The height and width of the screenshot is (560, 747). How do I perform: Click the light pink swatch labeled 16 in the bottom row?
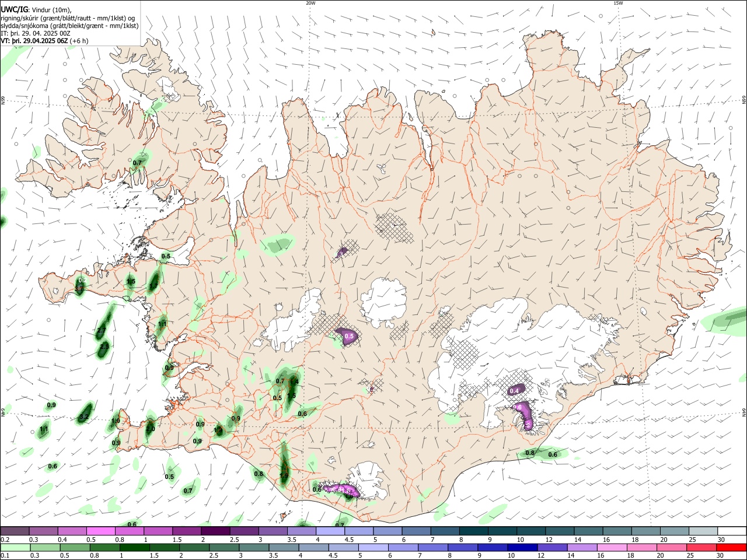tap(611, 547)
